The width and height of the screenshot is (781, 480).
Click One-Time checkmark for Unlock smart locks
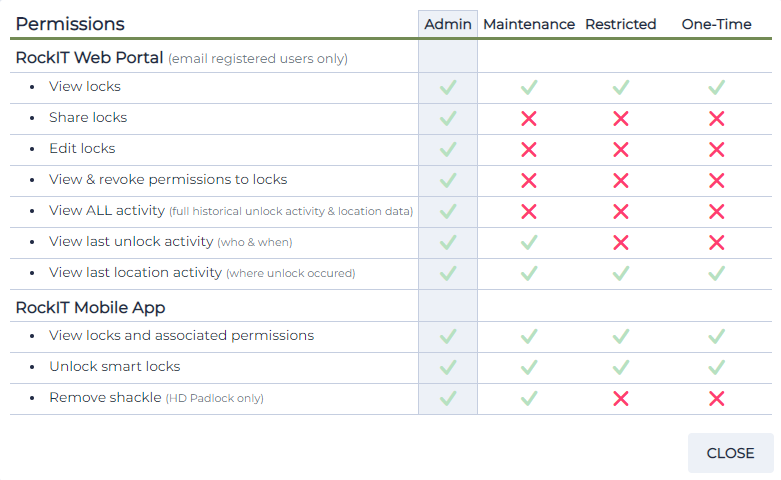pyautogui.click(x=716, y=367)
